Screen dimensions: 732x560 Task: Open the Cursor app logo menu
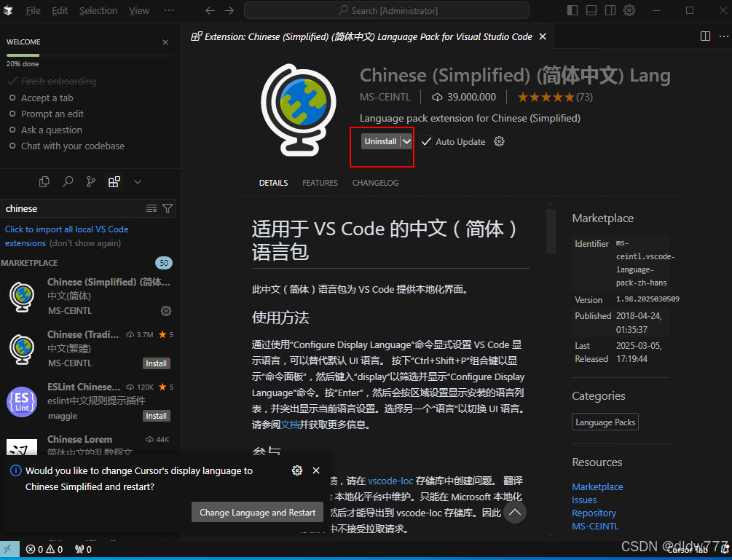coord(8,10)
